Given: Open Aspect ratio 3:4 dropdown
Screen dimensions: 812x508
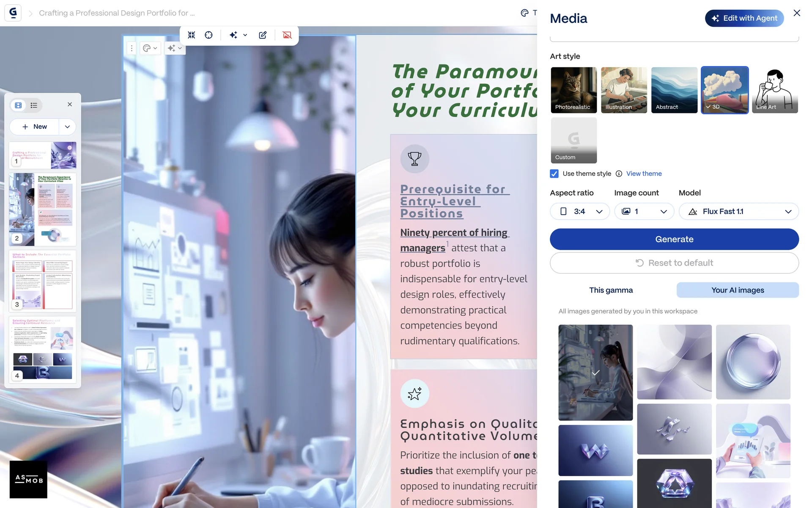Looking at the screenshot, I should click(579, 211).
